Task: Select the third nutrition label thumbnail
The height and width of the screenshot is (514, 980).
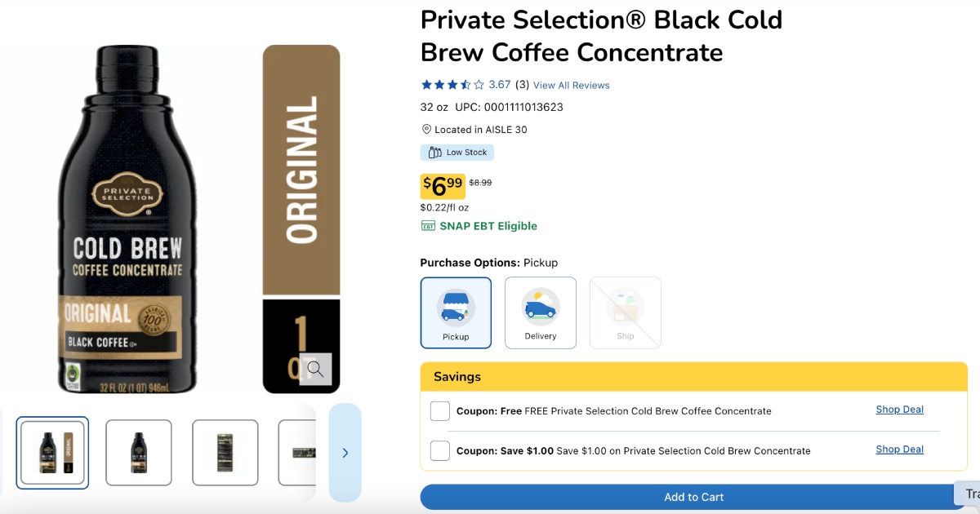Action: 225,453
